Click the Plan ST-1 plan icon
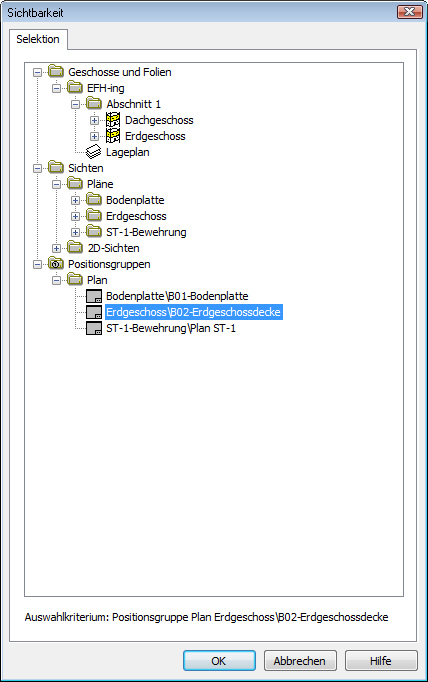 click(94, 328)
